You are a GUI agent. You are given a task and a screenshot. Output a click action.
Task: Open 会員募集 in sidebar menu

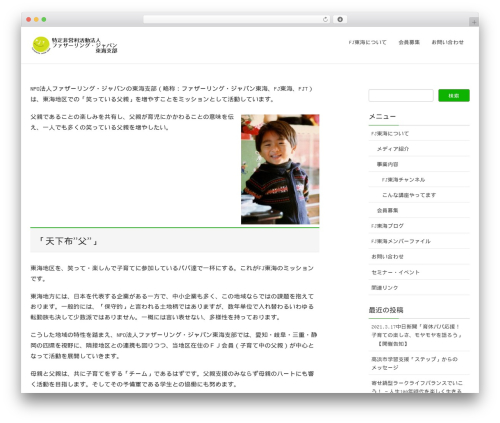pyautogui.click(x=387, y=210)
